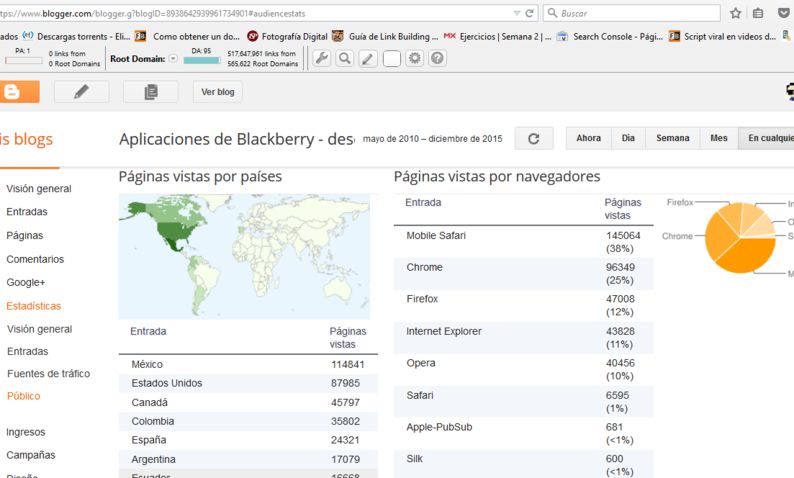This screenshot has width=794, height=478.
Task: Click the bookmark star icon
Action: tap(736, 13)
